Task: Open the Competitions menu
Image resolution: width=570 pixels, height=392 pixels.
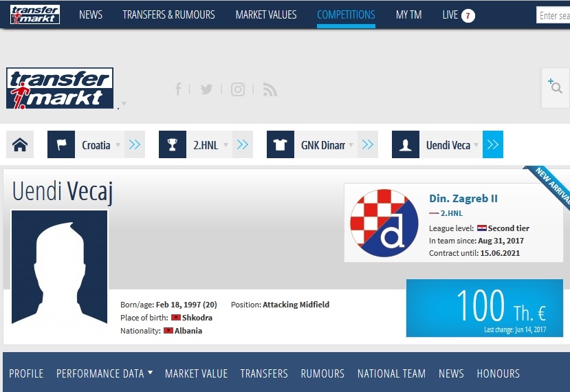Action: tap(346, 14)
